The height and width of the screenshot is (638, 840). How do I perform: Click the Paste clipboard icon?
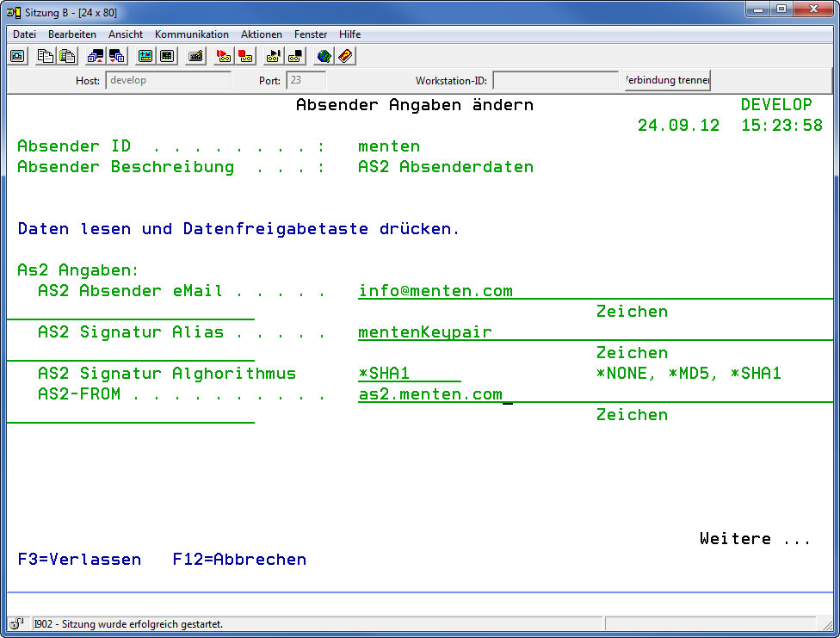[x=66, y=57]
